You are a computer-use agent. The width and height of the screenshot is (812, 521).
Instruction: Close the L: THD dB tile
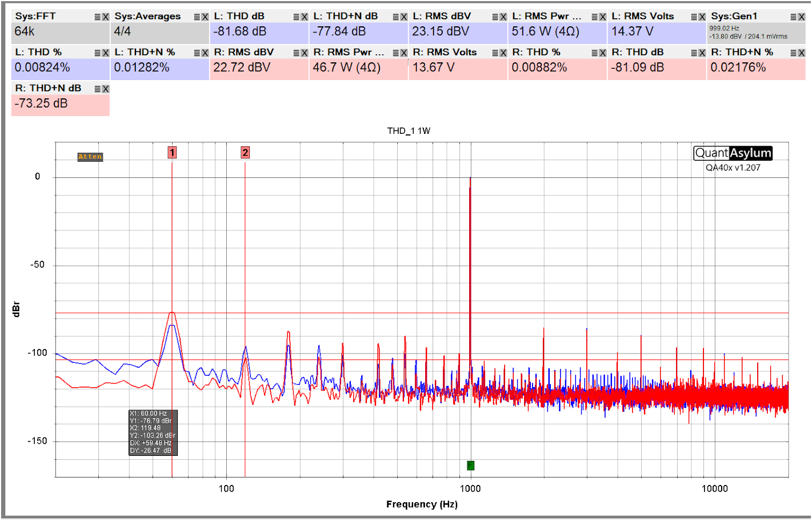click(305, 17)
